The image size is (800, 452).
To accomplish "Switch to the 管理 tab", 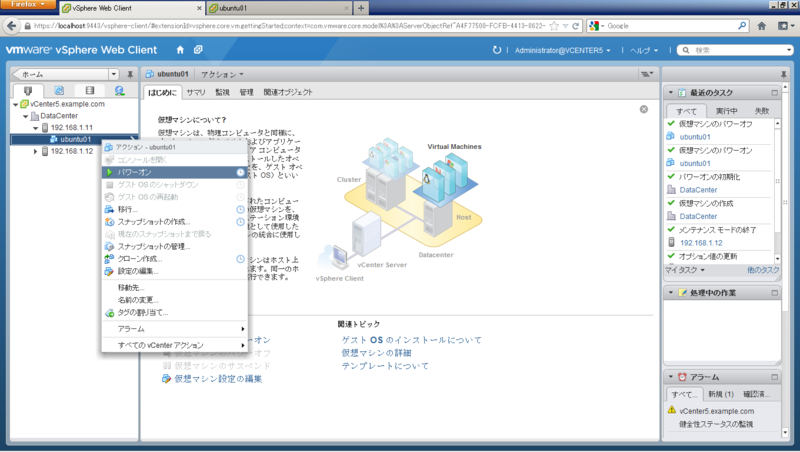I will tap(246, 92).
